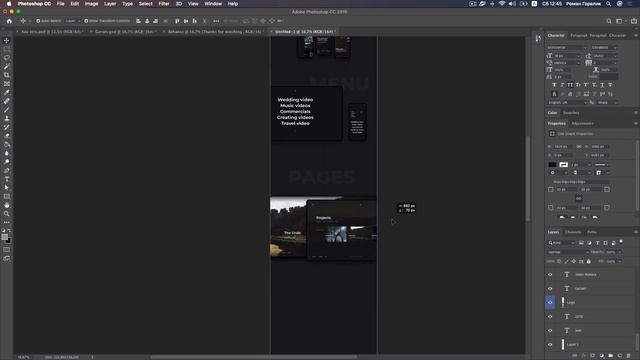Select the Clone Stamp tool

(7, 118)
